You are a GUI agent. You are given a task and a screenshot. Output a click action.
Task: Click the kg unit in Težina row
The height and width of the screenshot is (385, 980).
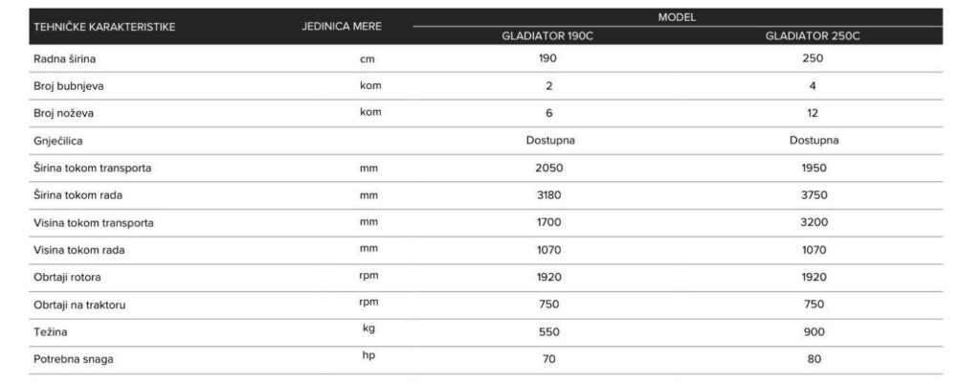[368, 330]
